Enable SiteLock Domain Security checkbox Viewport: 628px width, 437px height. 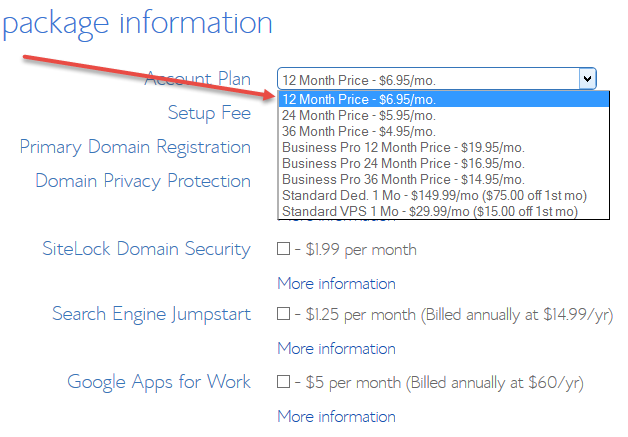pyautogui.click(x=284, y=249)
